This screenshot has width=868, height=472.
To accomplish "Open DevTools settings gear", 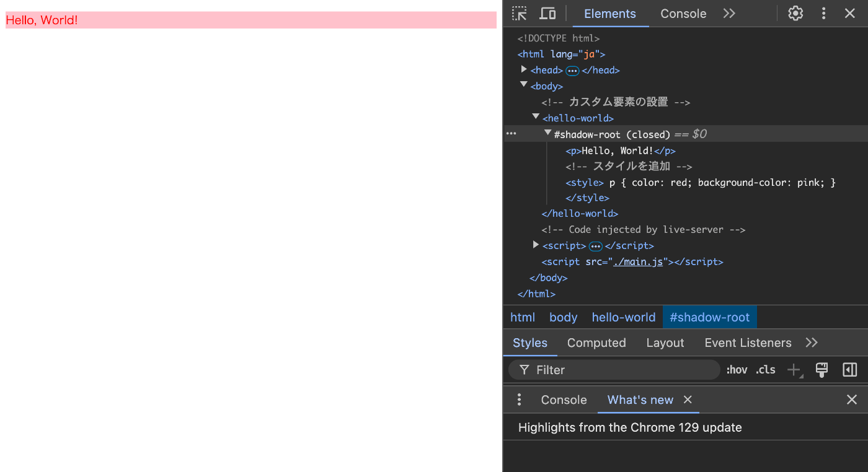I will 795,14.
